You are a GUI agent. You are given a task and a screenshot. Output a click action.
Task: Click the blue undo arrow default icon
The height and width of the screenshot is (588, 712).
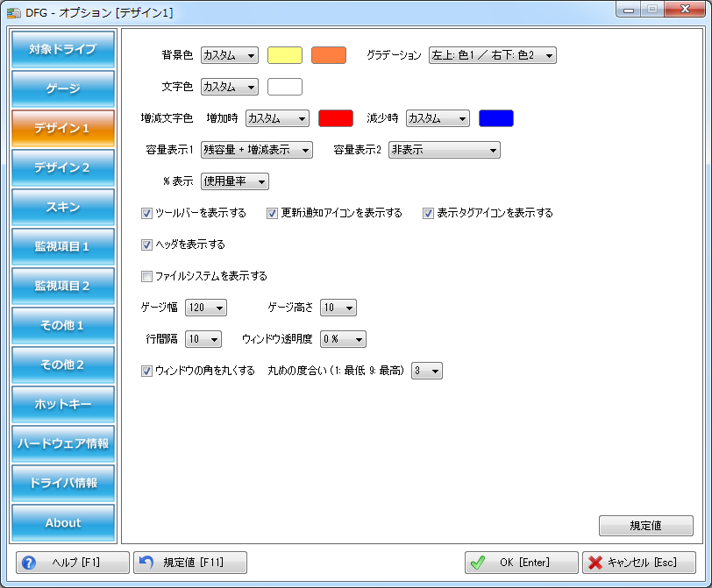[x=147, y=563]
